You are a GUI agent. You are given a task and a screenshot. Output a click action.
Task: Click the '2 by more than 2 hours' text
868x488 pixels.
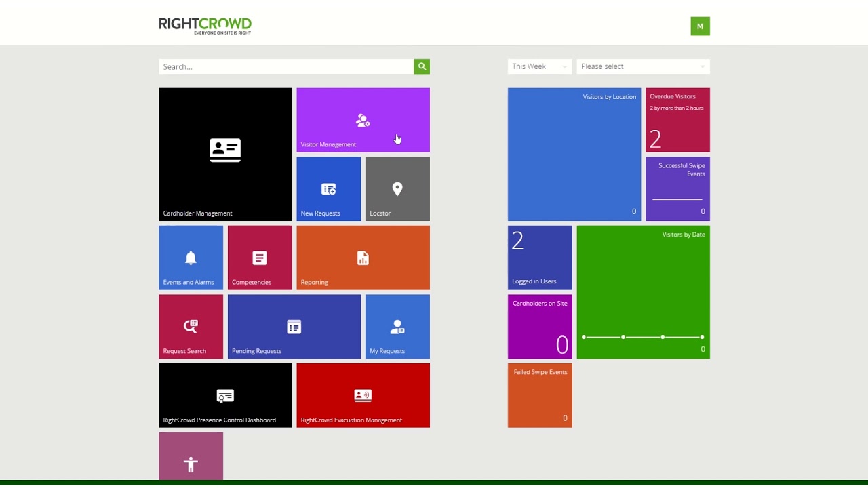(x=677, y=108)
